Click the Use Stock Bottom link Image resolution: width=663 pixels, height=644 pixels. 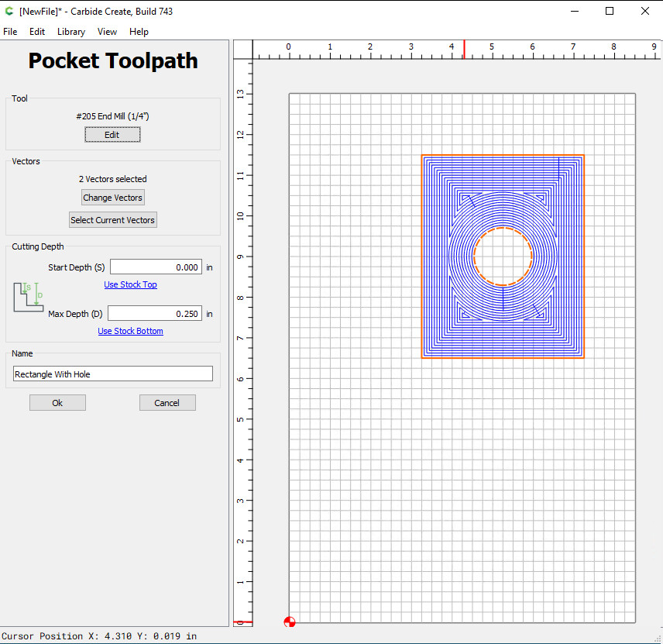(x=130, y=331)
